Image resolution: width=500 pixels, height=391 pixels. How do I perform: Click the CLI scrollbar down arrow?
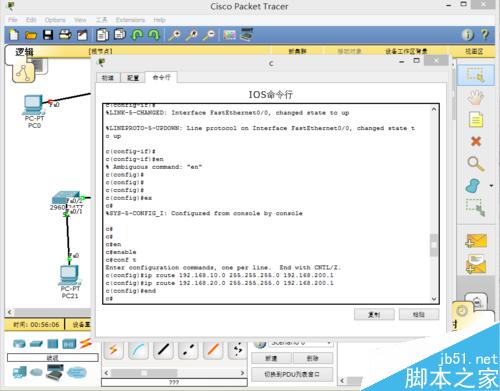434,299
